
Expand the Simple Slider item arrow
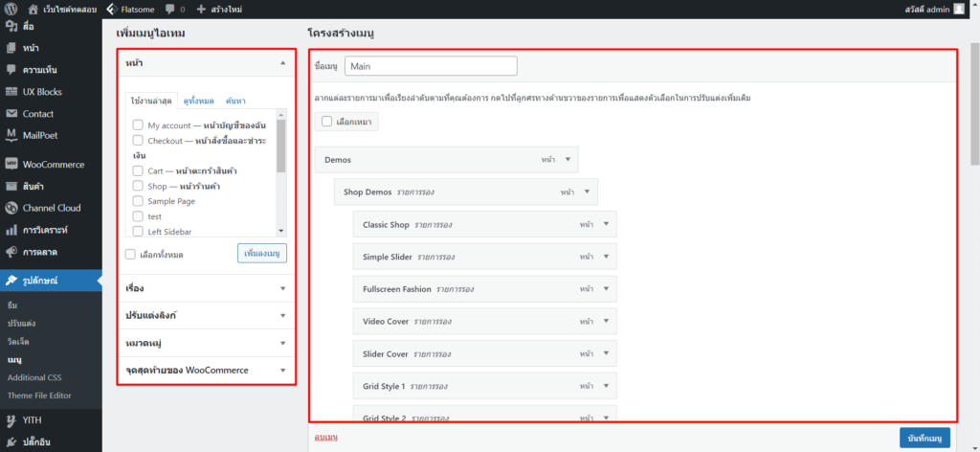[x=606, y=257]
